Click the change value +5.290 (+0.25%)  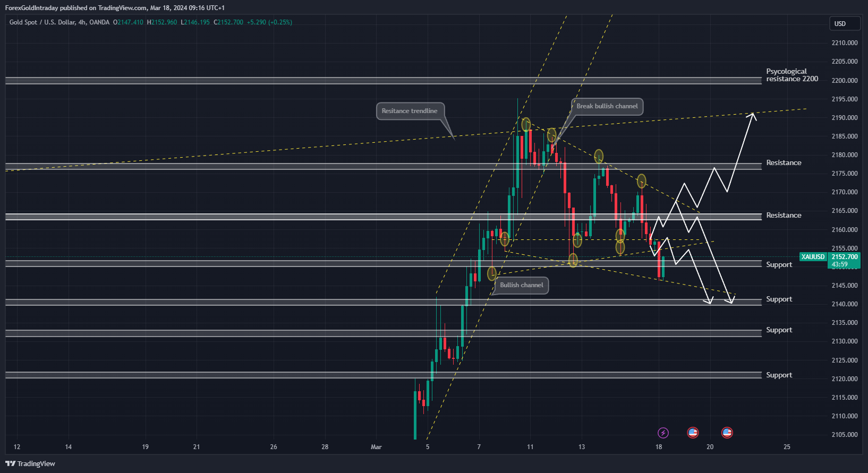pyautogui.click(x=269, y=22)
